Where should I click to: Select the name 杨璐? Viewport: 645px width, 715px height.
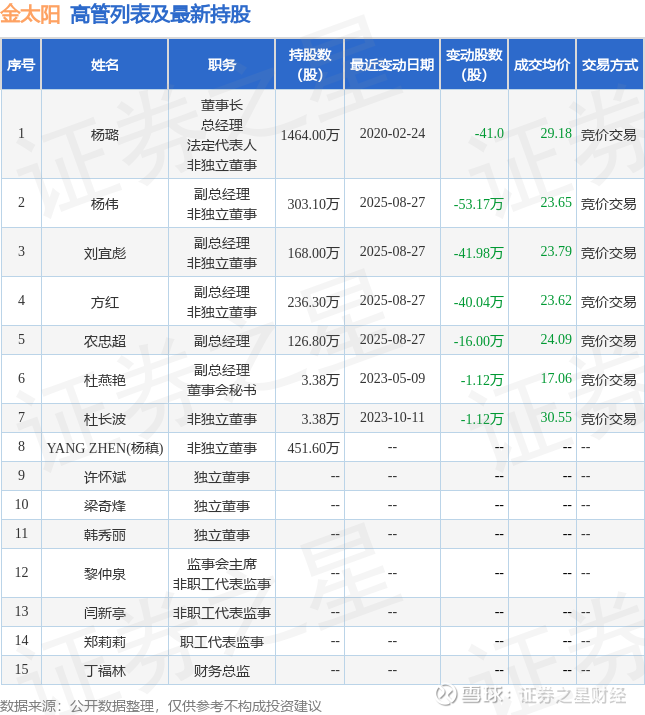point(104,135)
